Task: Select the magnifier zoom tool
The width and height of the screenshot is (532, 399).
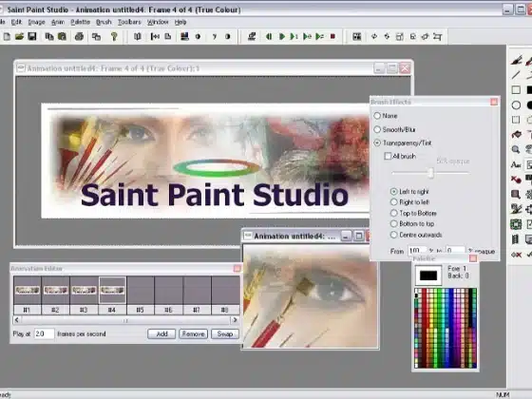Action: pyautogui.click(x=516, y=150)
